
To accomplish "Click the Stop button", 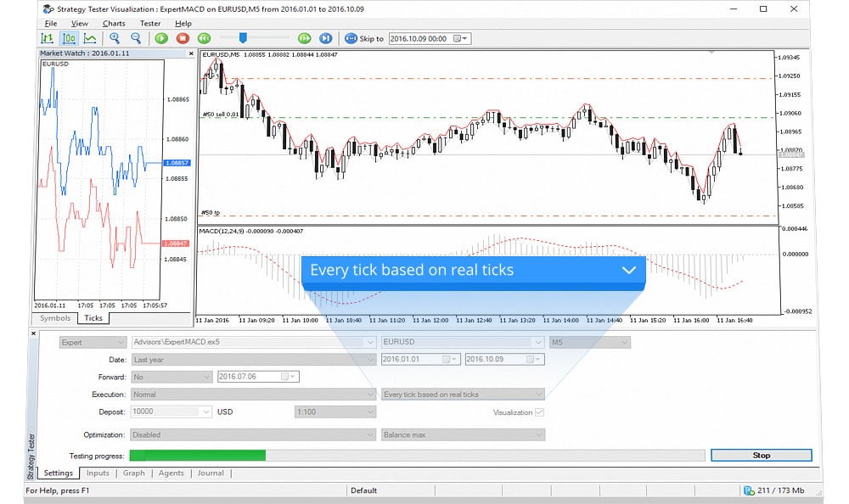I will (x=762, y=456).
